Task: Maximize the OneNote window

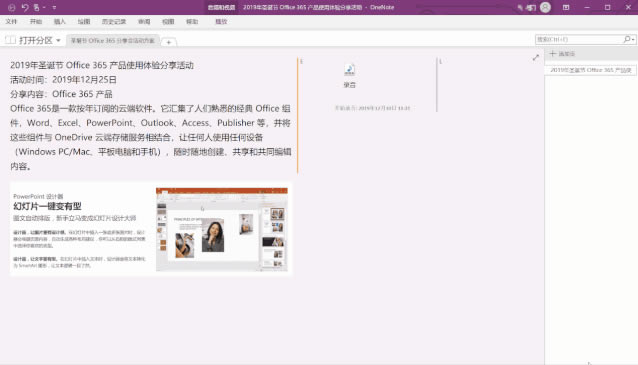Action: pos(607,7)
